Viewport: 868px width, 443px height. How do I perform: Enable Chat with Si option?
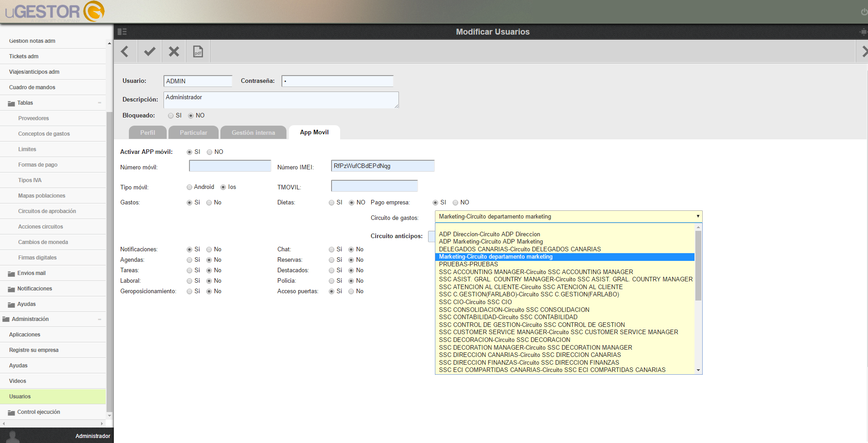pyautogui.click(x=332, y=250)
